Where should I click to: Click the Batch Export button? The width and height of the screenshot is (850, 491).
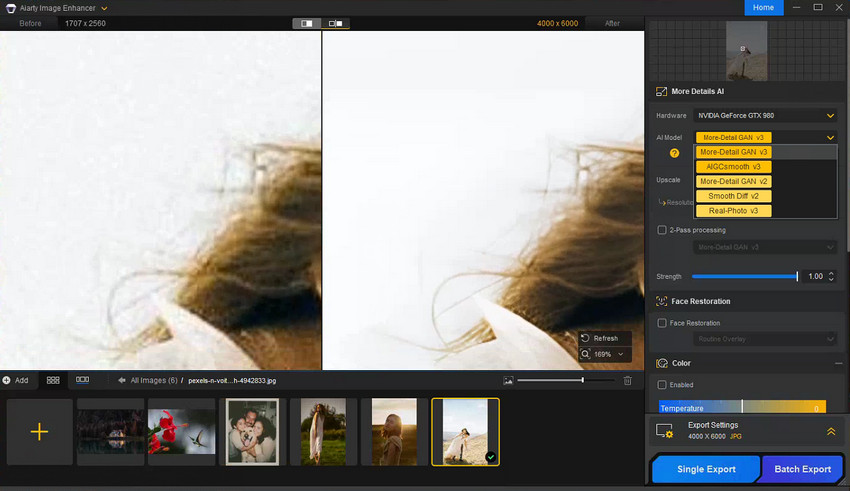[x=802, y=469]
